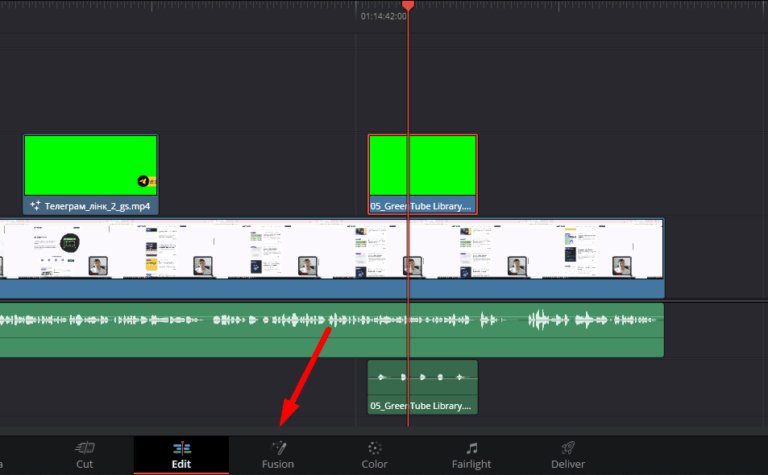Open the Cut page icon
Image resolution: width=768 pixels, height=475 pixels.
click(x=85, y=447)
